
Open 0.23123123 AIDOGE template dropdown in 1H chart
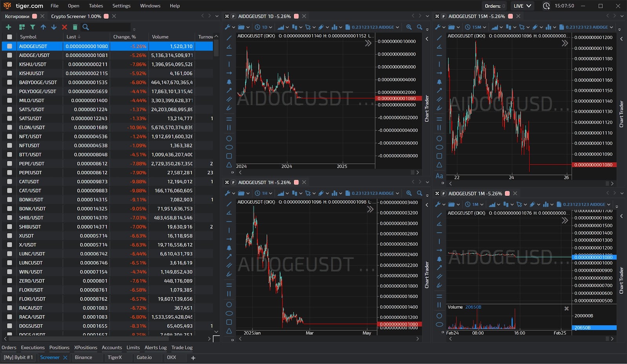(372, 193)
